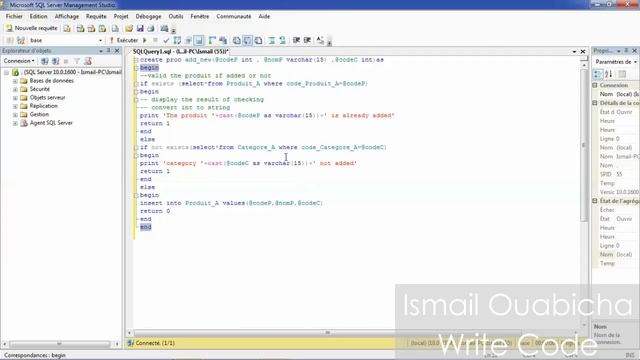Open the Outils menu
The height and width of the screenshot is (360, 640).
click(x=176, y=16)
